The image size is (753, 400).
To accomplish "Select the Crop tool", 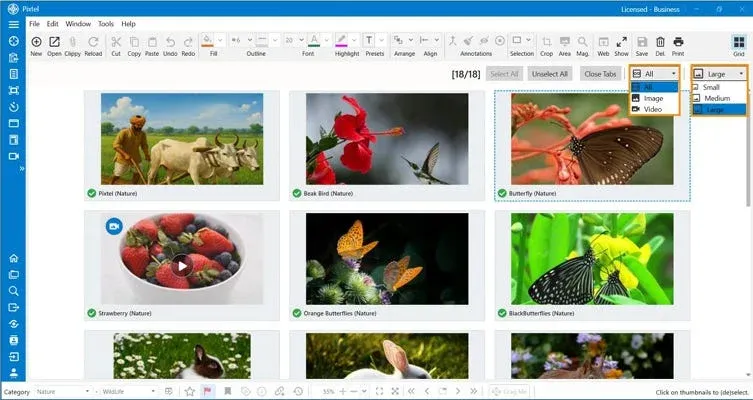I will coord(547,42).
